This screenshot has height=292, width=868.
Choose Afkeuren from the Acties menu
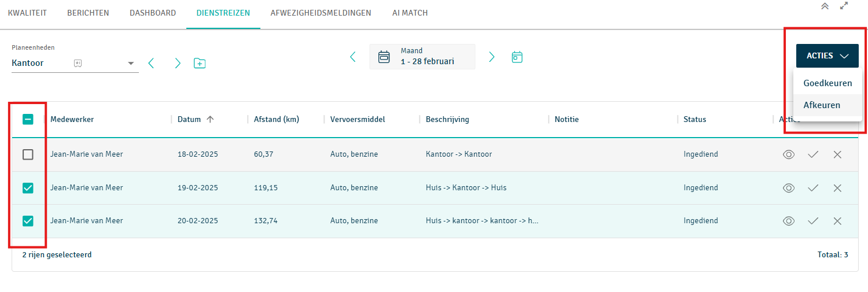822,105
